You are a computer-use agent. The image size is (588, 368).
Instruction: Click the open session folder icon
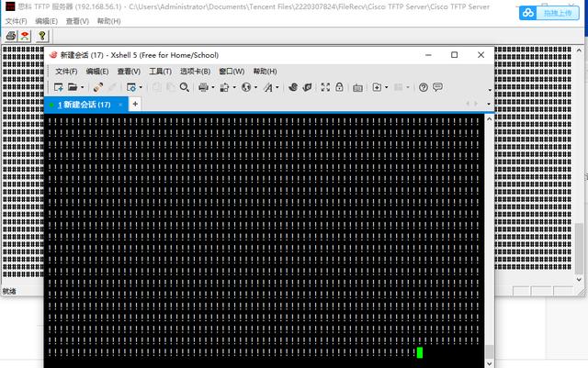pos(73,87)
